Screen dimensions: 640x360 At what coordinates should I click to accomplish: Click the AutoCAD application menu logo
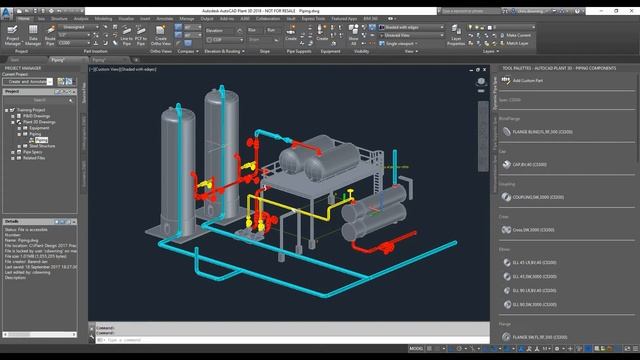[7, 13]
